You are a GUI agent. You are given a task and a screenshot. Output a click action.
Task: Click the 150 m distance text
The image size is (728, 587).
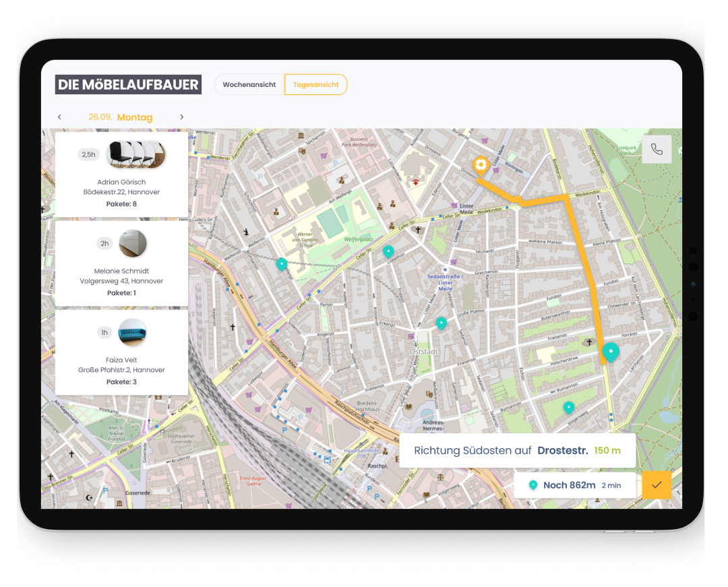607,451
